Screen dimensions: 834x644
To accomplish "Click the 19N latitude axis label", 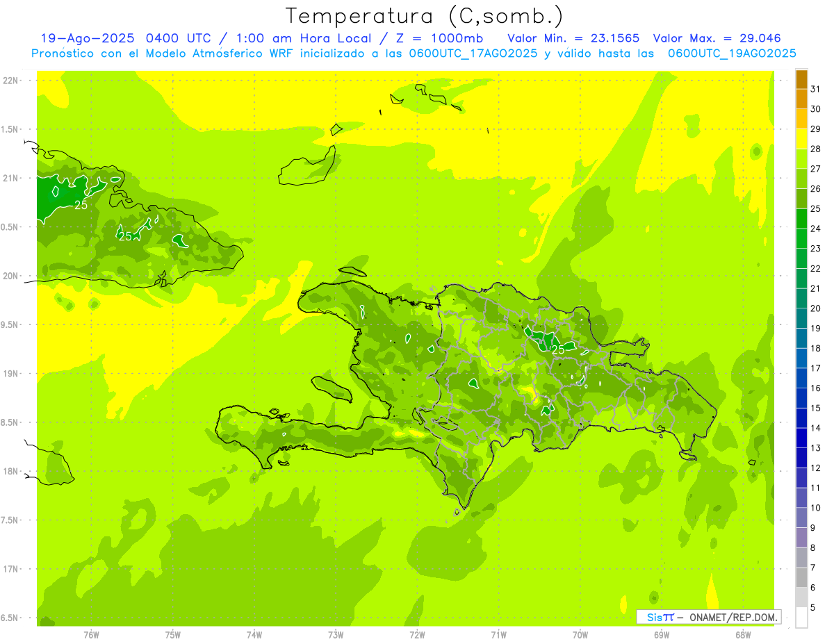I will click(10, 374).
